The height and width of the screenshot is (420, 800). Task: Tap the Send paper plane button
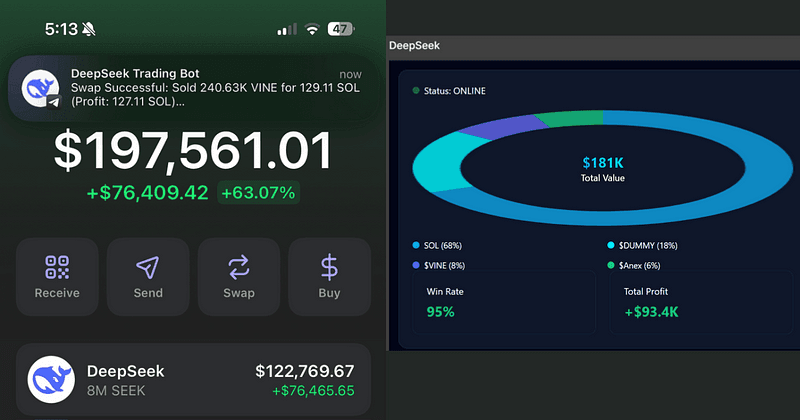148,277
